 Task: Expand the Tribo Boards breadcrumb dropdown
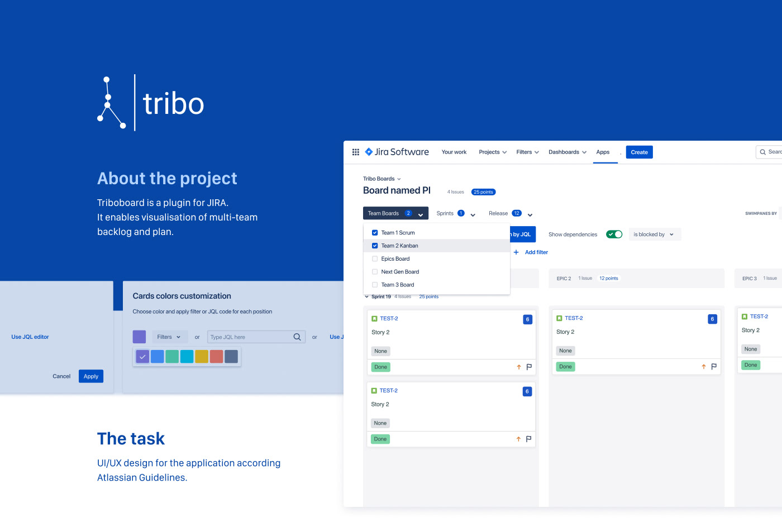(x=382, y=179)
